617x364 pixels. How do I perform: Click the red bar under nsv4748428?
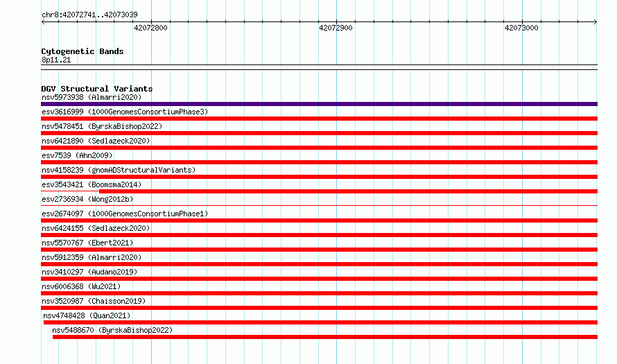321,322
